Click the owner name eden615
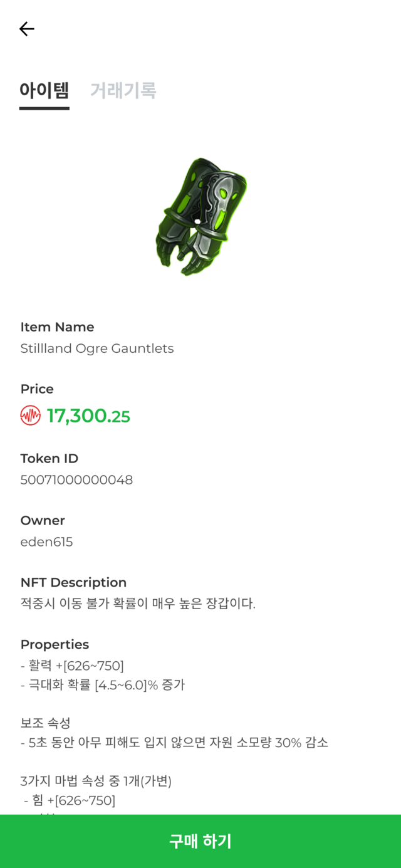This screenshot has height=868, width=401. click(46, 541)
